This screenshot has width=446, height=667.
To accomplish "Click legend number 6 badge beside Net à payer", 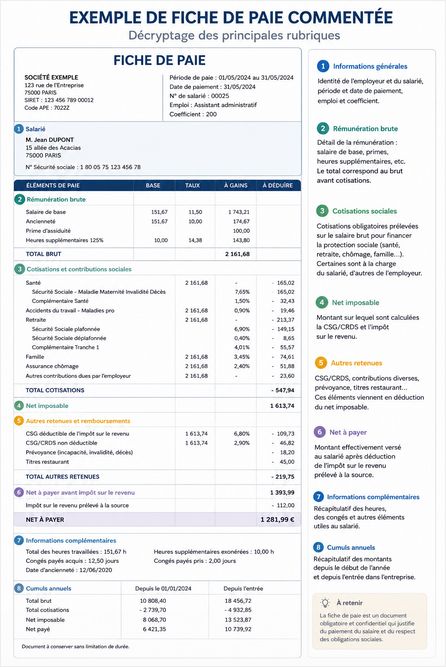I will coord(320,432).
